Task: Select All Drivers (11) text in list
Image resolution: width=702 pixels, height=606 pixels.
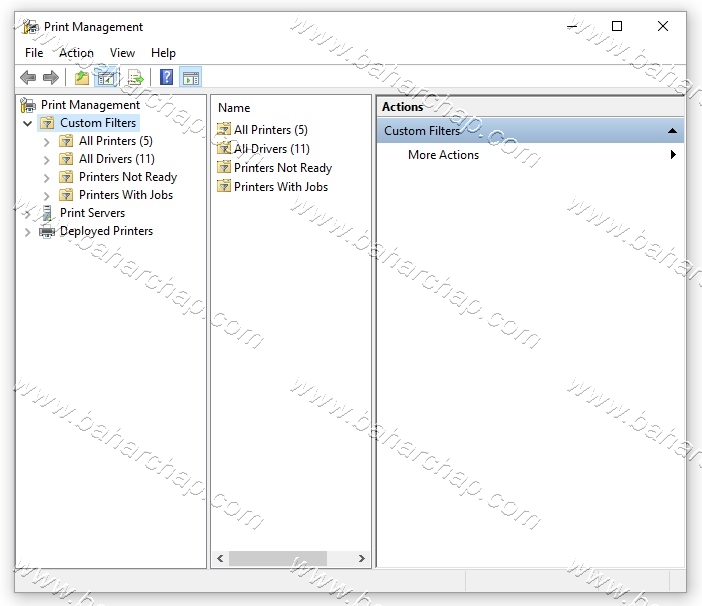Action: coord(271,149)
